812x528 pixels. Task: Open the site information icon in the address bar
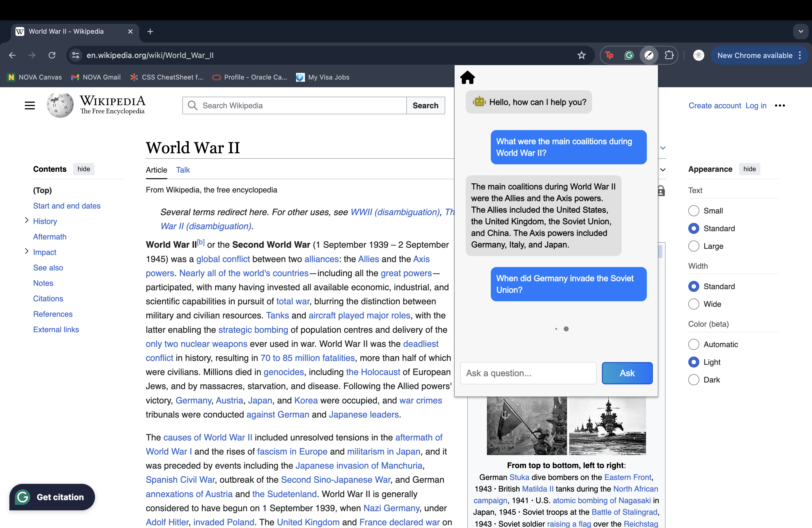click(76, 55)
